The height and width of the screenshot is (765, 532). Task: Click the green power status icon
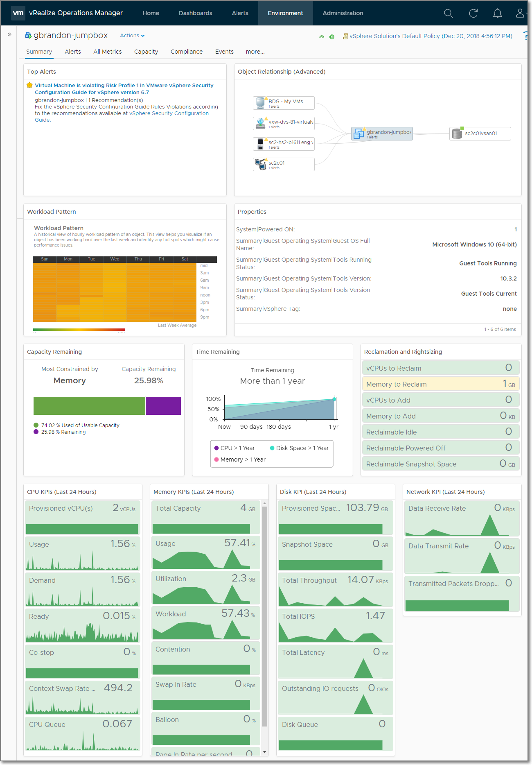click(x=332, y=37)
